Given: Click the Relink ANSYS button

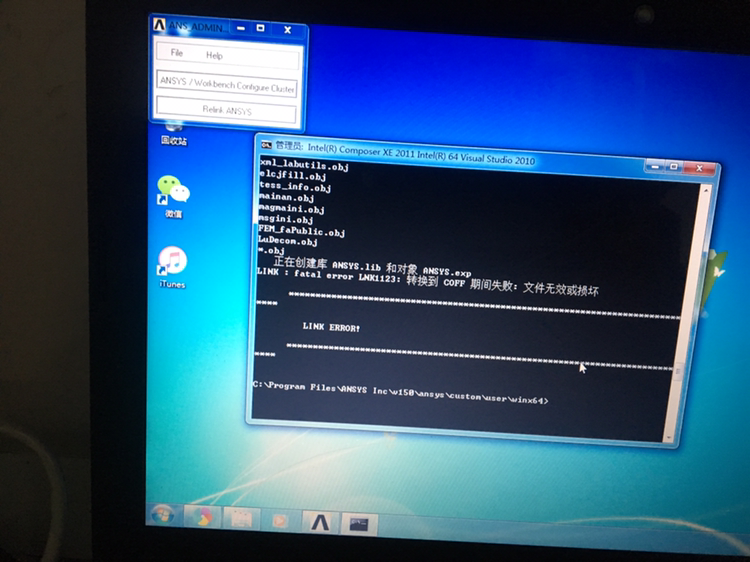Looking at the screenshot, I should [x=226, y=110].
